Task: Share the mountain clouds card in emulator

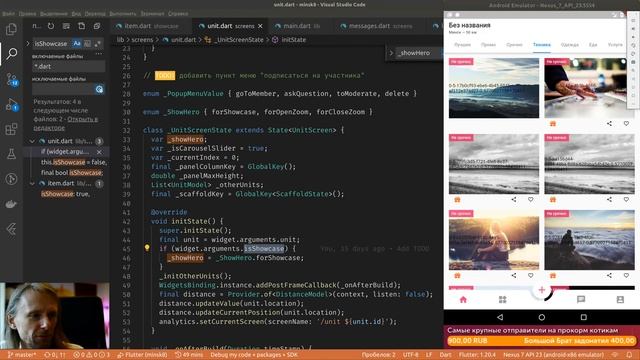Action: pyautogui.click(x=609, y=276)
